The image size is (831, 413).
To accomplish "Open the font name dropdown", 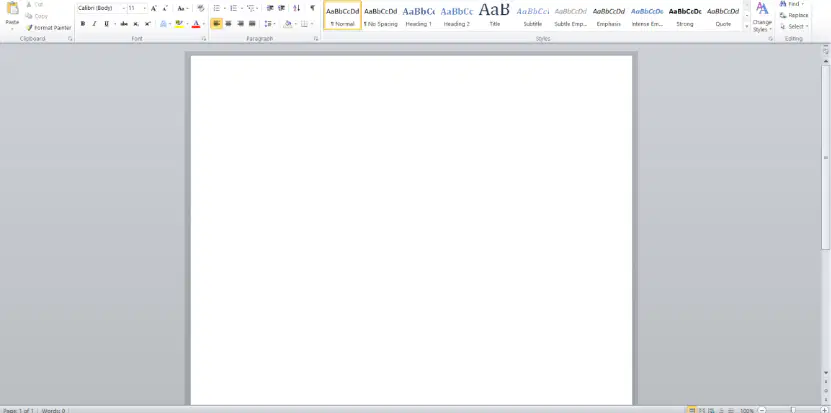I will pyautogui.click(x=123, y=8).
